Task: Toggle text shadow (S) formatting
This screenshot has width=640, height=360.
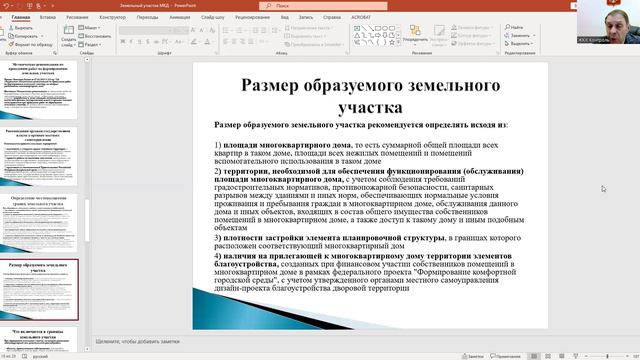Action: tap(148, 42)
